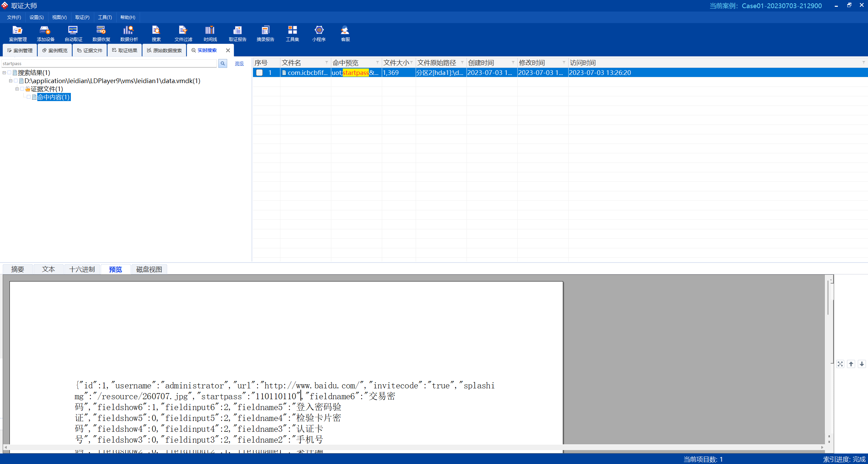Open the 数据分析 toolbar icon
This screenshot has width=868, height=464.
[x=129, y=33]
